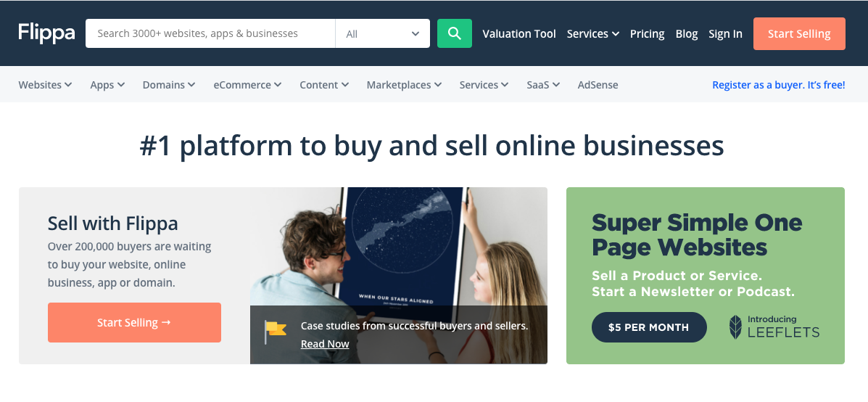Open the eCommerce category menu
The height and width of the screenshot is (402, 868).
(247, 85)
